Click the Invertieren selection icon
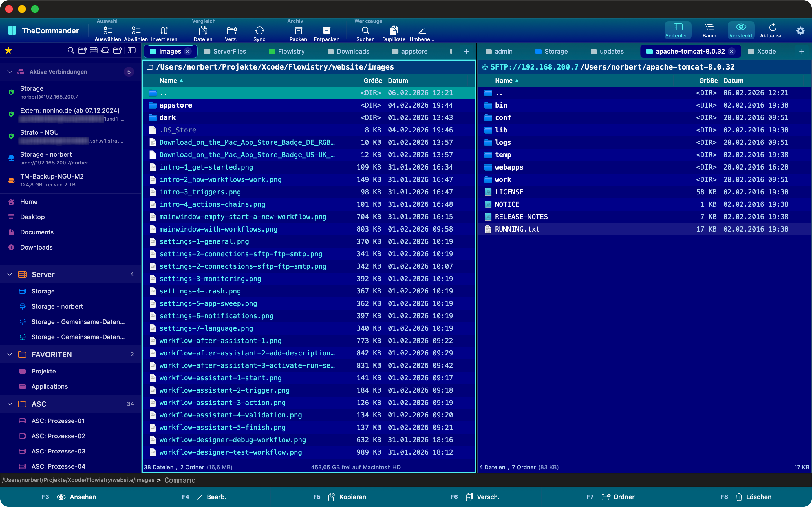Screen dimensions: 812x507 click(164, 31)
